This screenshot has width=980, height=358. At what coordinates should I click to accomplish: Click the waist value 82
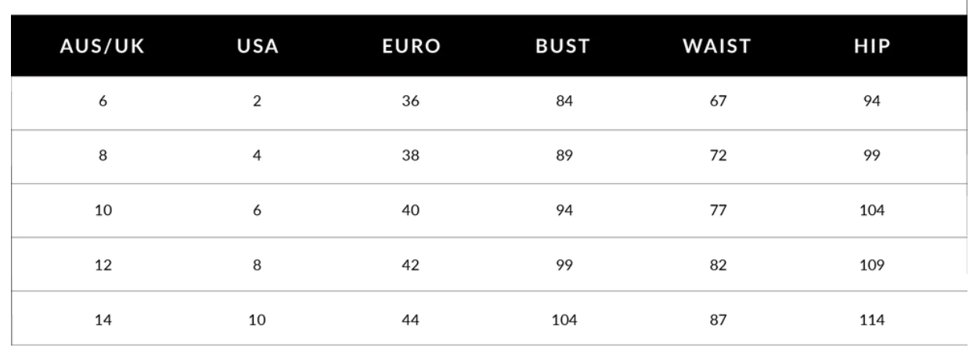[x=718, y=264]
